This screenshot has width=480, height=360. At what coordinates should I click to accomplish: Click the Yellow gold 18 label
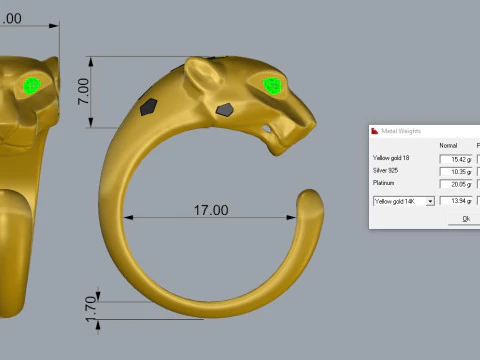[x=391, y=158]
